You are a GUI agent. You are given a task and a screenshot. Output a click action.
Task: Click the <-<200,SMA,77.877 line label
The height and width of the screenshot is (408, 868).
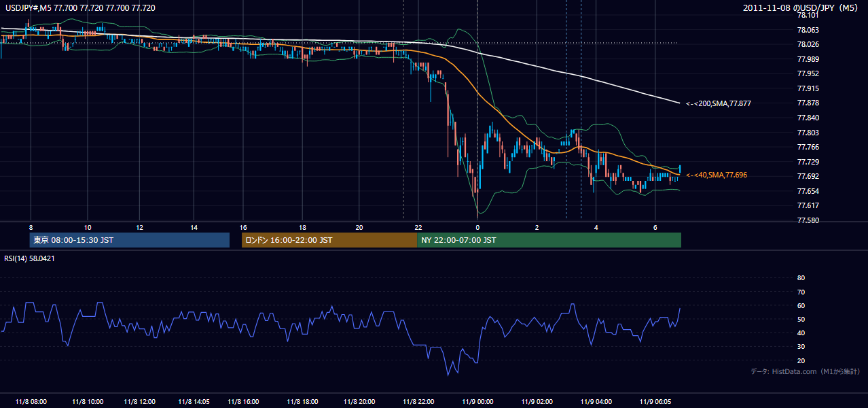[x=718, y=103]
